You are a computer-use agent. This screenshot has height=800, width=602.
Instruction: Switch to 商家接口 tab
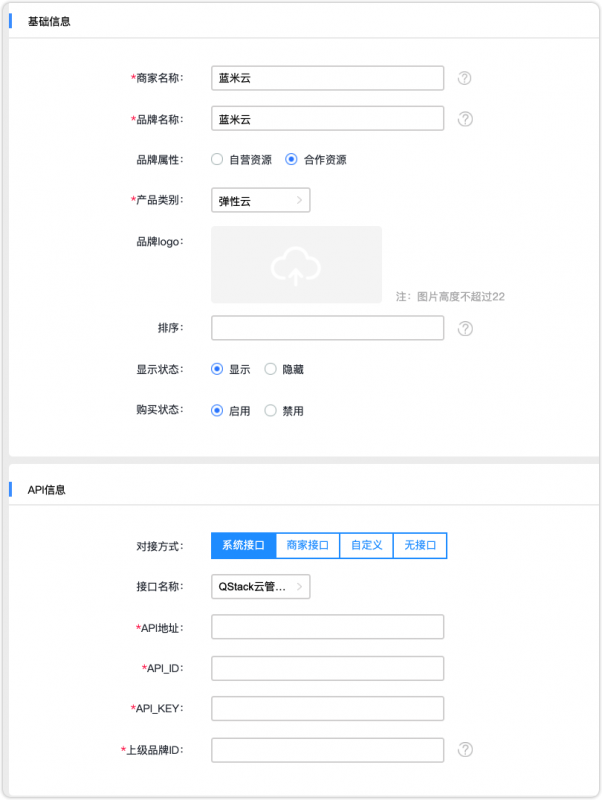pyautogui.click(x=307, y=545)
